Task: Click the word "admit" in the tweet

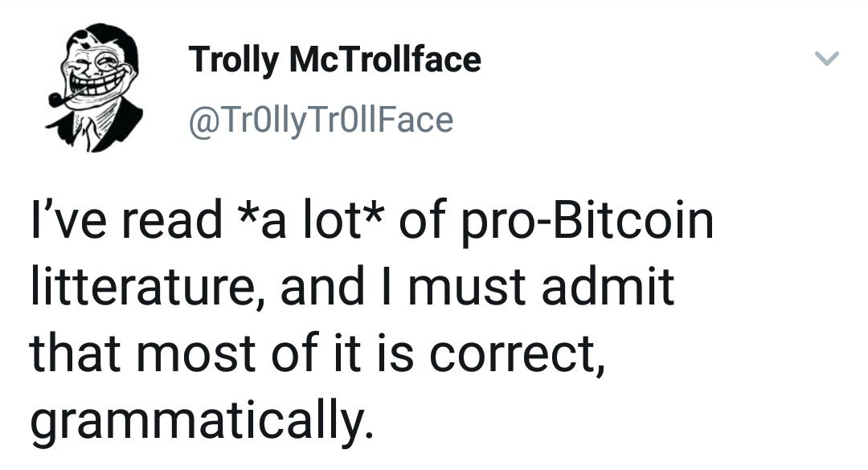Action: pos(607,288)
